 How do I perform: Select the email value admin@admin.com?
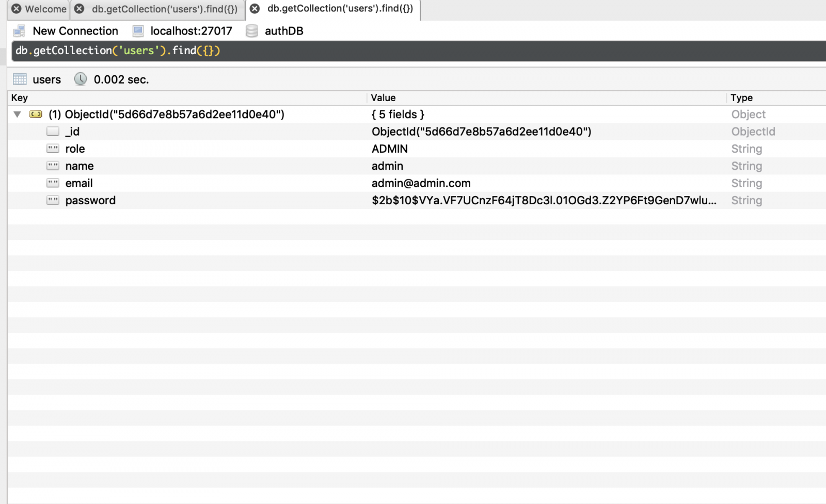421,183
